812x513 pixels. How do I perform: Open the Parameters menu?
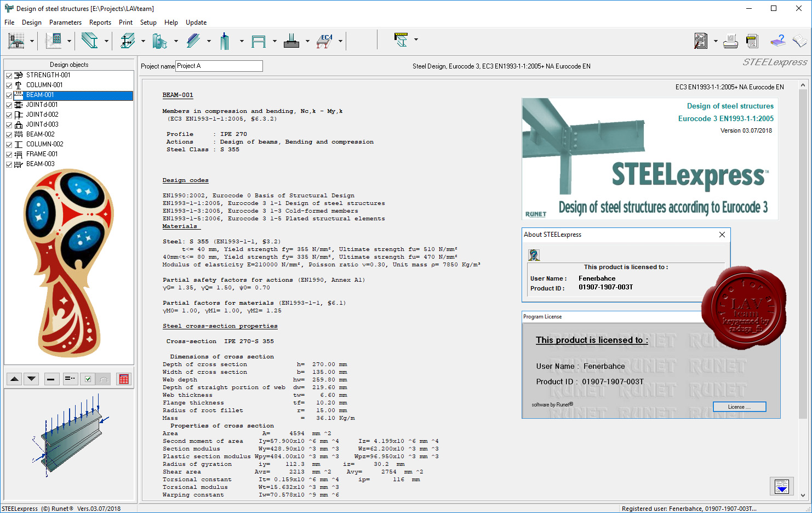[65, 22]
